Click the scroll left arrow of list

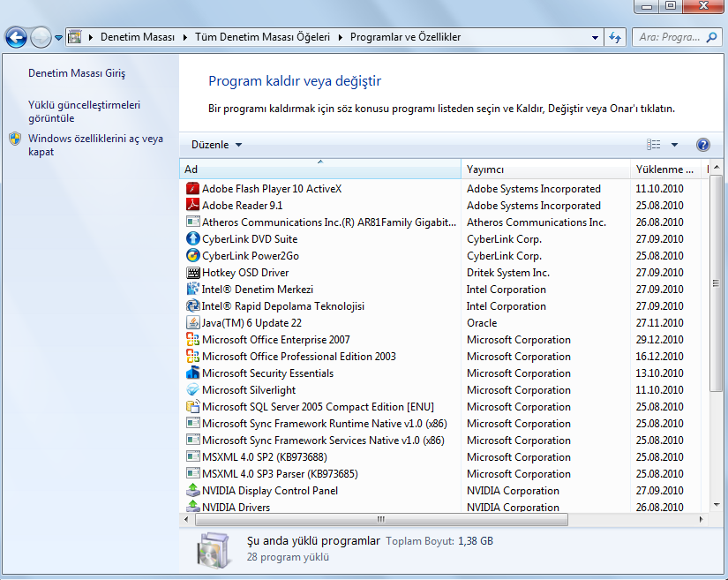click(x=186, y=519)
